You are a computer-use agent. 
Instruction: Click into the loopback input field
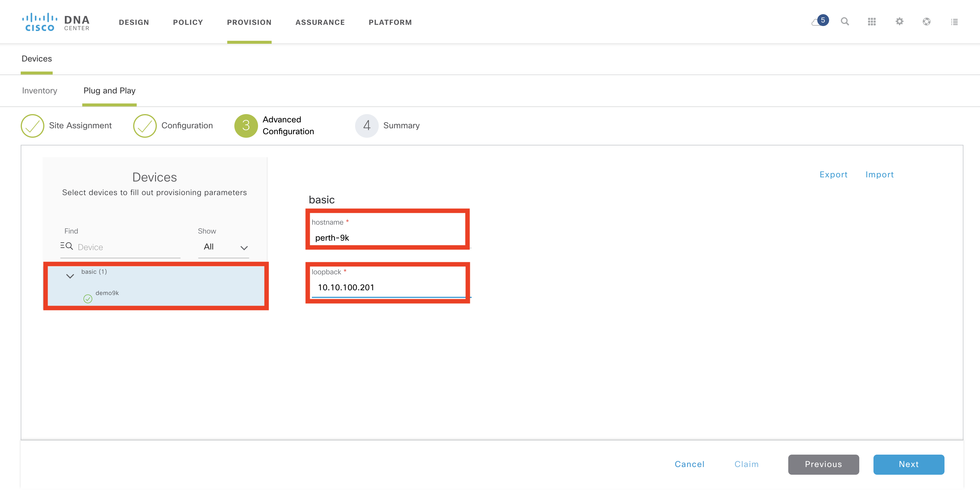click(x=388, y=288)
